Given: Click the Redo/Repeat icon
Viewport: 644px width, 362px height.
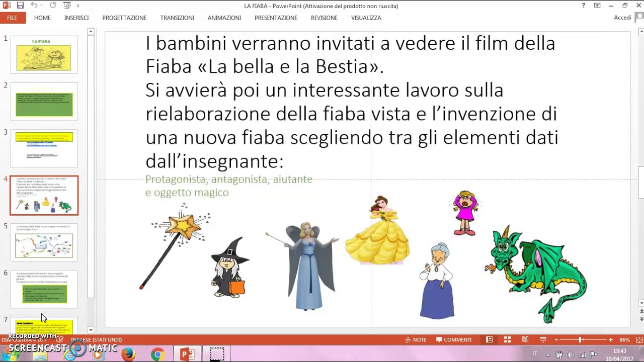Looking at the screenshot, I should 53,6.
